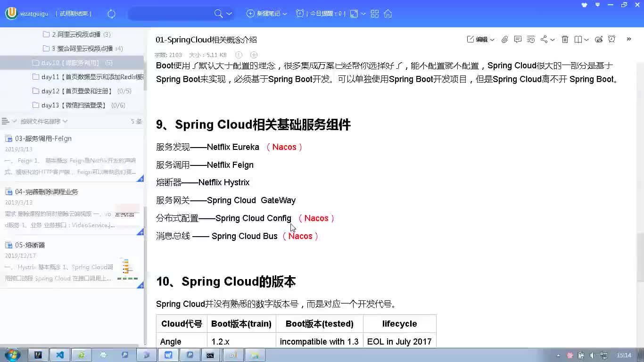Select folder day10【微服务调用】

pos(72,63)
